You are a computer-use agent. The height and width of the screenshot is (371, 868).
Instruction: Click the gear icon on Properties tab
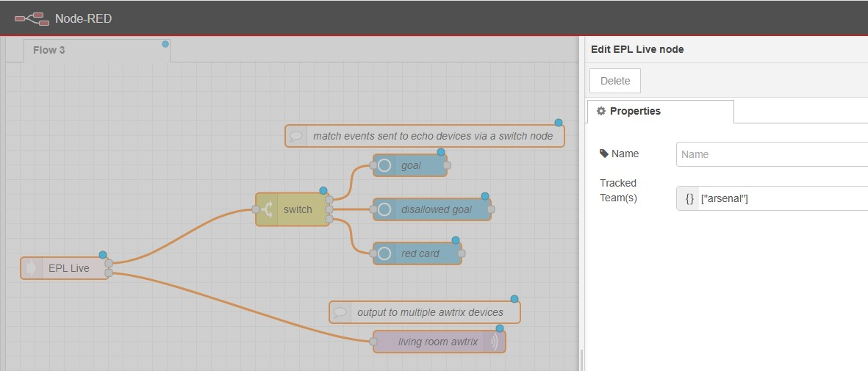tap(600, 111)
